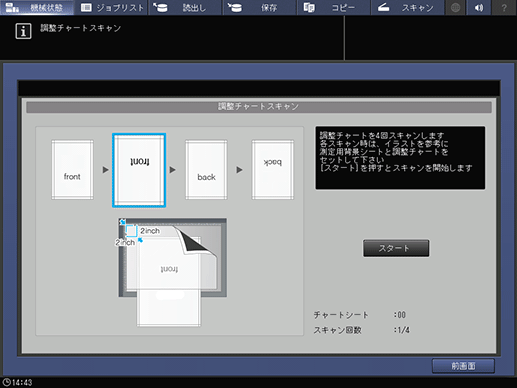Select the mirrored back page thumbnail
This screenshot has width=517, height=388.
273,170
